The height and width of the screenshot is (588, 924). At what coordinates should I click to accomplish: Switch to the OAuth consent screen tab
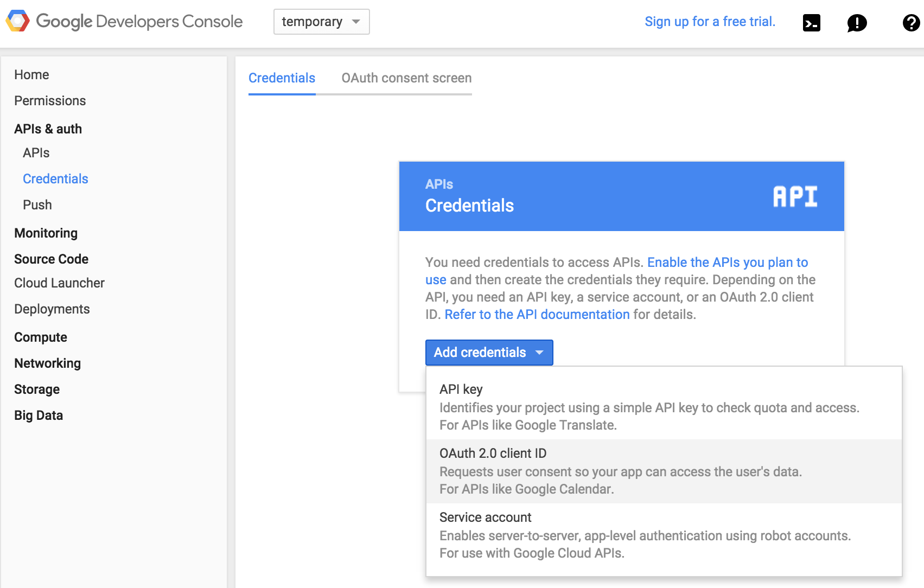coord(406,78)
